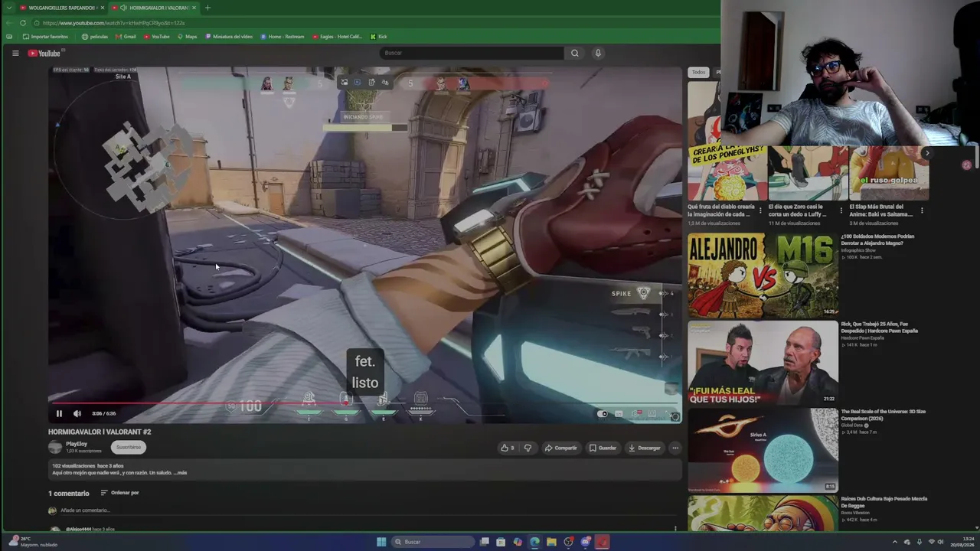Open The Real Scale of the Universe title
Image resolution: width=980 pixels, height=551 pixels.
(x=884, y=415)
